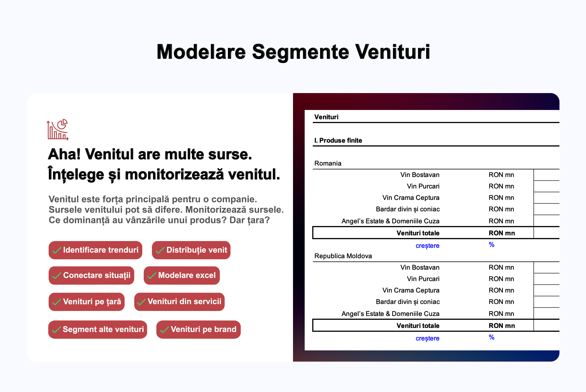Screen dimensions: 586x392
Task: Click bold RON mn in Romania totals row
Action: click(502, 233)
